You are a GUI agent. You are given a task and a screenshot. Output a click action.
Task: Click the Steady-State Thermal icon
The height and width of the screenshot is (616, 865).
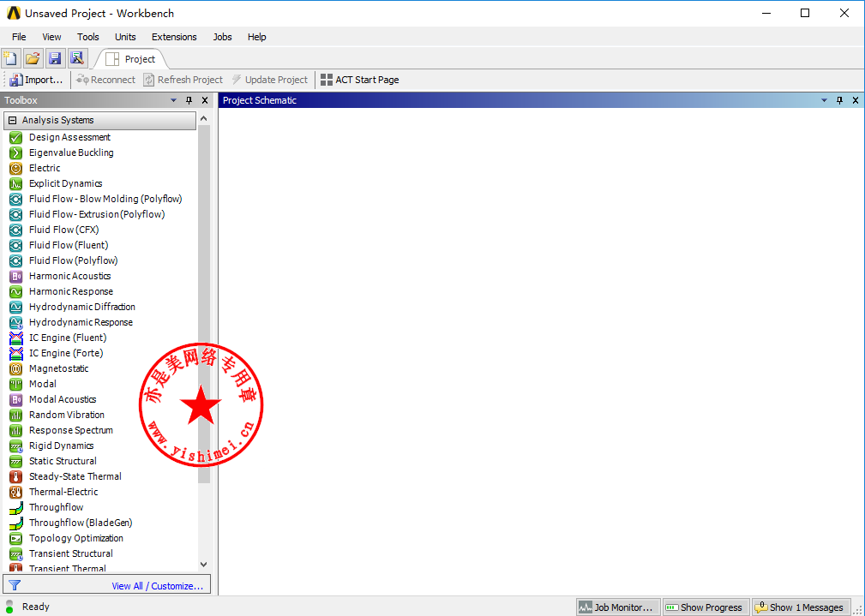tap(16, 477)
